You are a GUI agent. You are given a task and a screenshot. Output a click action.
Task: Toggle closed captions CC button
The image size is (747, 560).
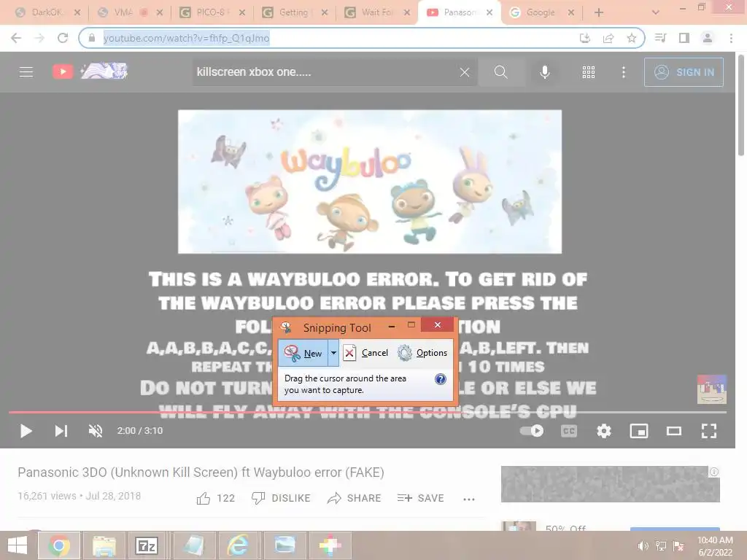click(569, 431)
